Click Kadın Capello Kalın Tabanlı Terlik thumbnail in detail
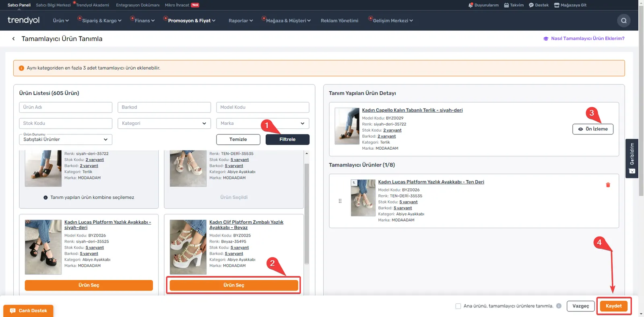The image size is (644, 317). click(347, 126)
